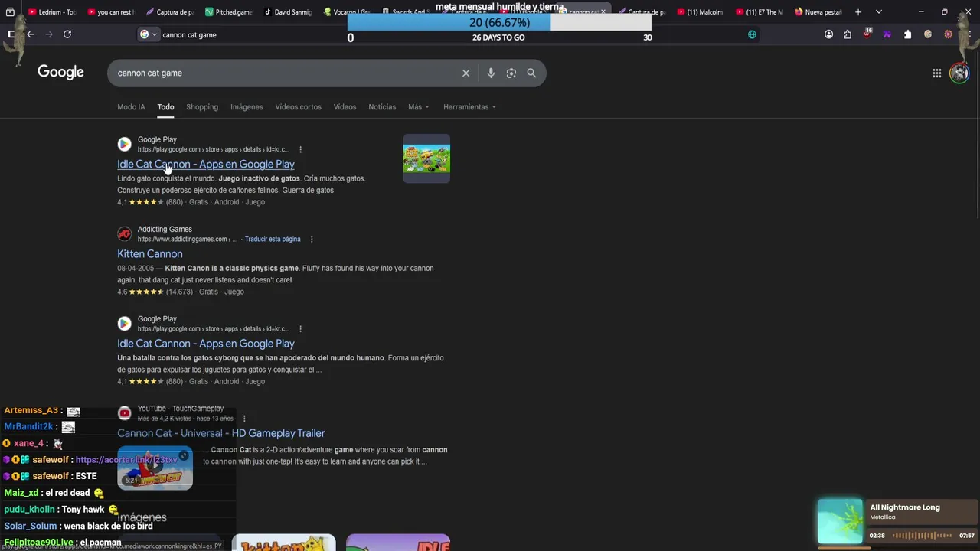Open the uBlock extension with badge 16
This screenshot has height=551, width=980.
pos(867,34)
